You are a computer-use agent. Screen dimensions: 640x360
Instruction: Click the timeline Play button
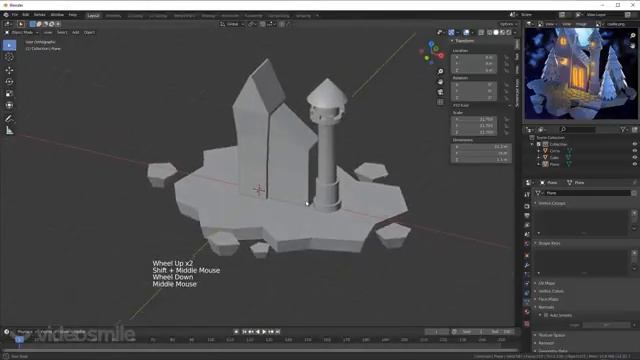coord(264,332)
